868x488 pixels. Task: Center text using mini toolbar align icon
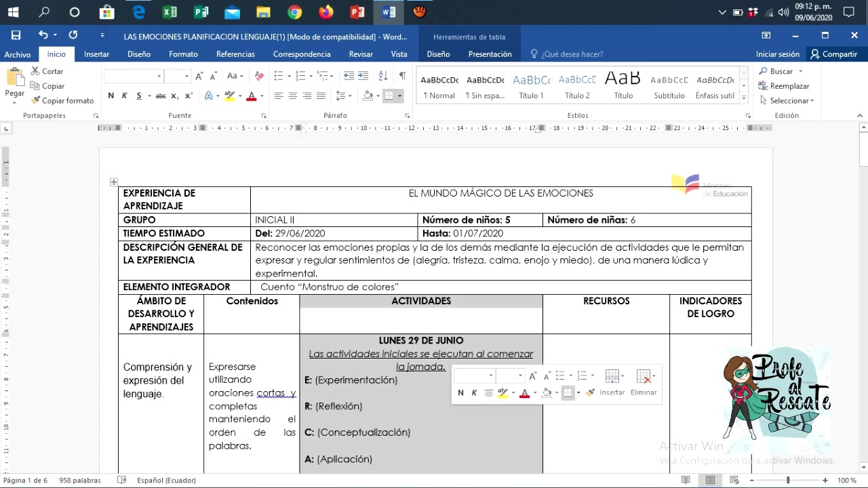(x=488, y=392)
